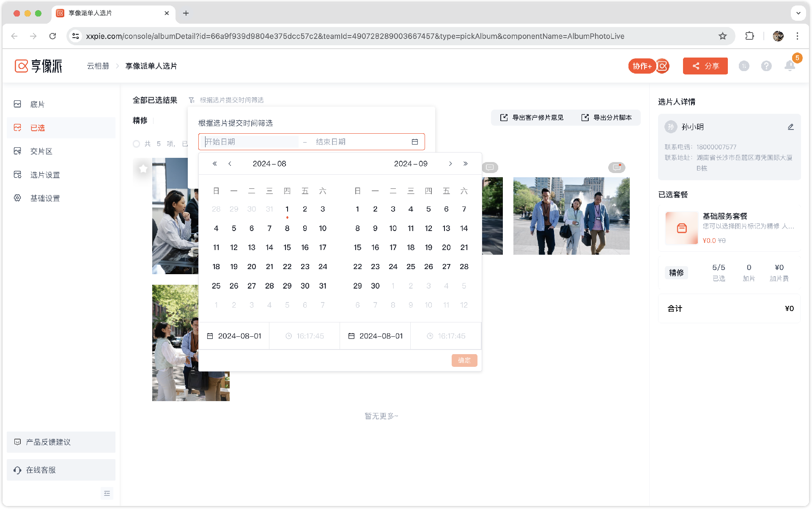Image resolution: width=812 pixels, height=509 pixels.
Task: Select August 15 in the 2024-08 calendar
Action: point(287,248)
